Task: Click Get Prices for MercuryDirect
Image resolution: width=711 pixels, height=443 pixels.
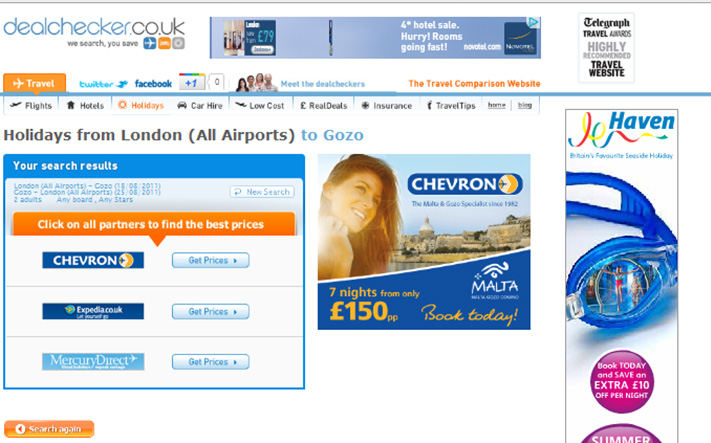Action: click(x=210, y=362)
